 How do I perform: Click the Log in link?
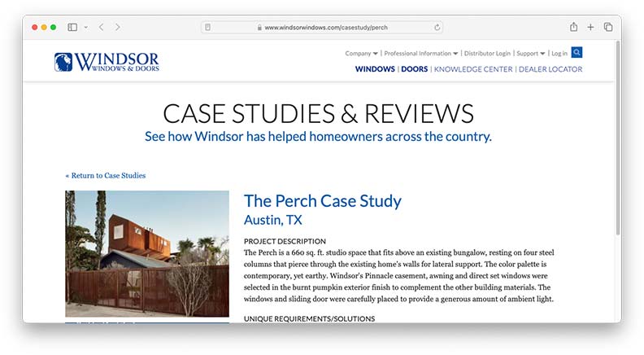(559, 54)
